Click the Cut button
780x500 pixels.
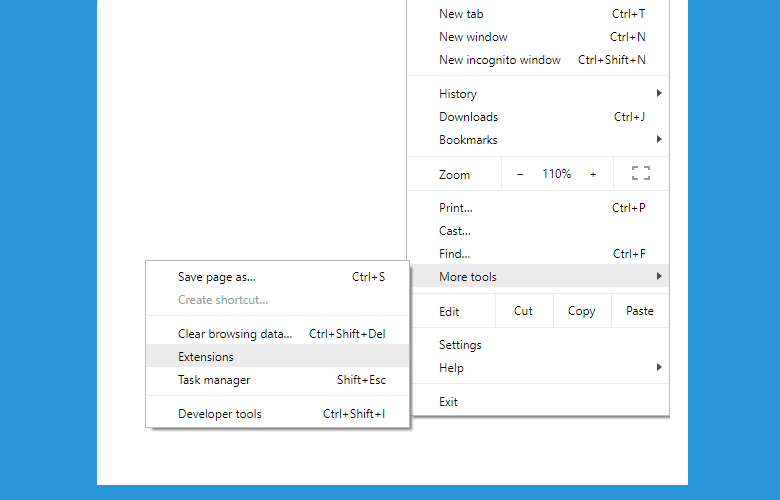point(523,311)
